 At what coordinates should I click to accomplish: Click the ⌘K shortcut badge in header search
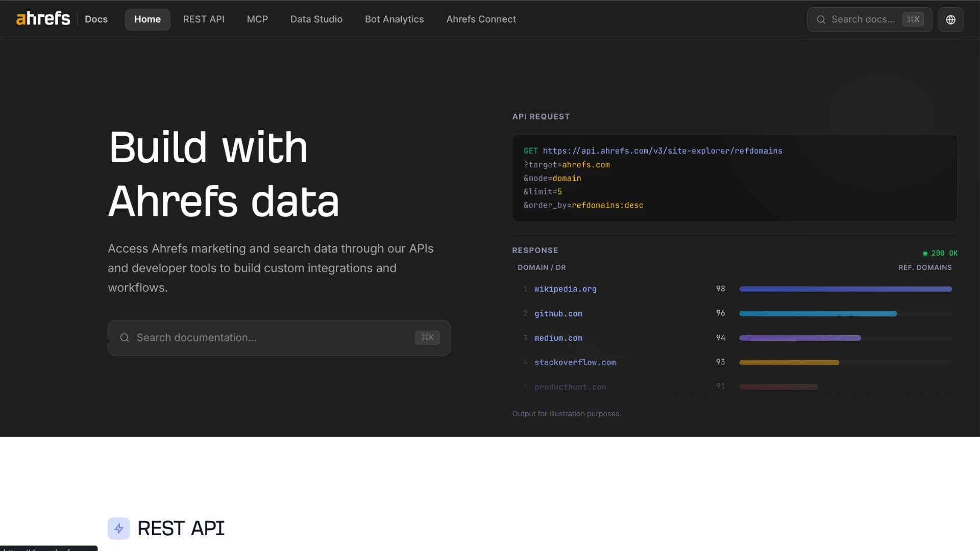pyautogui.click(x=913, y=19)
